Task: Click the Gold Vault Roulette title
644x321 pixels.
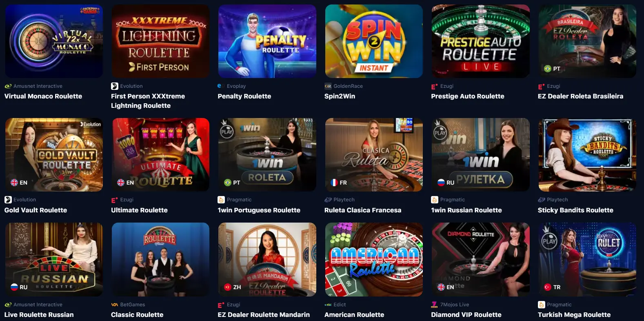Action: pos(36,210)
